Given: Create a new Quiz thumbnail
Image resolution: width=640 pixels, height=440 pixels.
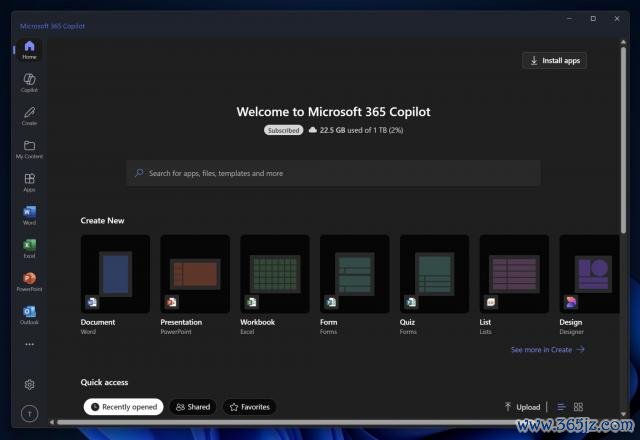Looking at the screenshot, I should pos(434,274).
